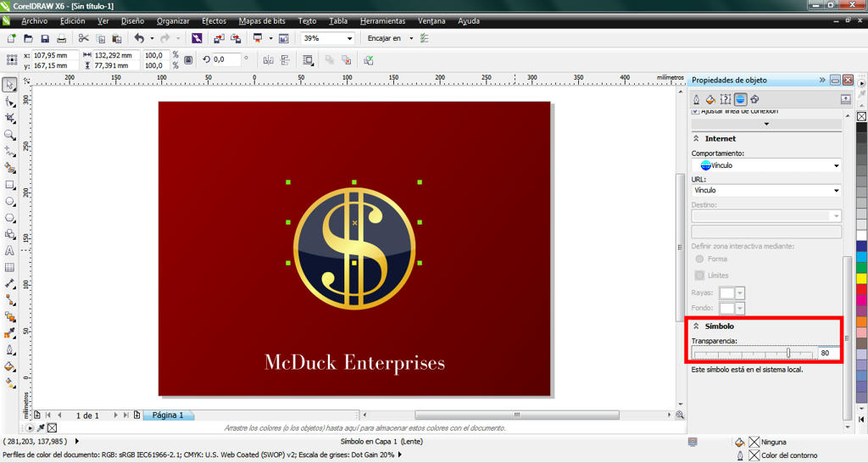
Task: Click the horizontal scrollbar below canvas
Action: [x=516, y=415]
